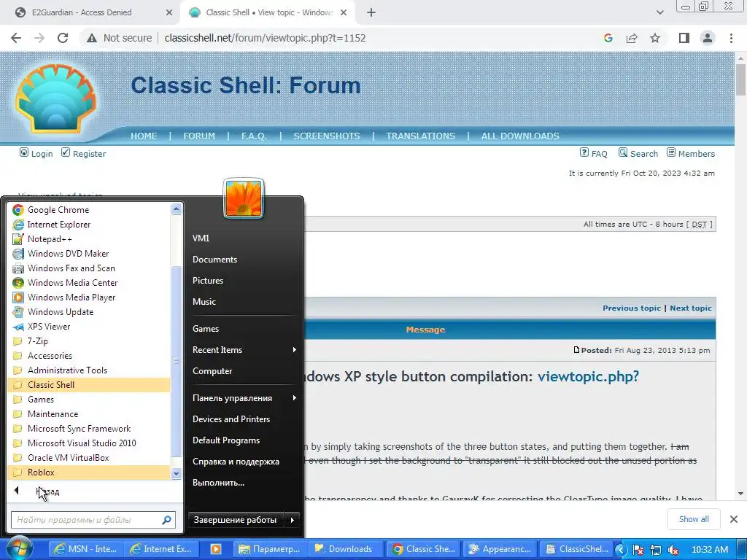Image resolution: width=747 pixels, height=560 pixels.
Task: Open the Appearance taskbar window
Action: pos(500,549)
